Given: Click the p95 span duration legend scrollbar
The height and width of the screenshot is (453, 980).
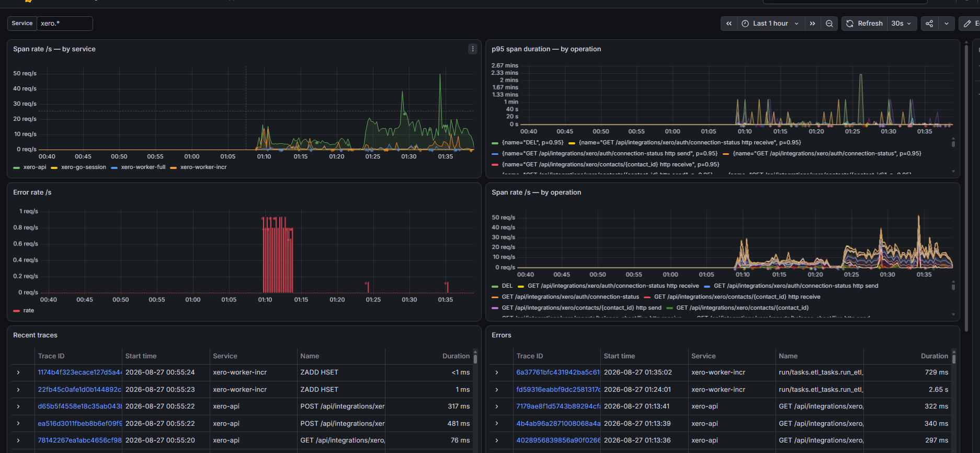Looking at the screenshot, I should [x=953, y=143].
